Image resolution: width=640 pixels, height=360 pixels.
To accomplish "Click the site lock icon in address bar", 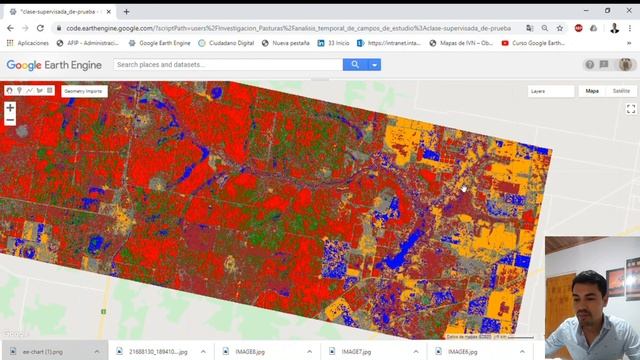I will pos(59,28).
